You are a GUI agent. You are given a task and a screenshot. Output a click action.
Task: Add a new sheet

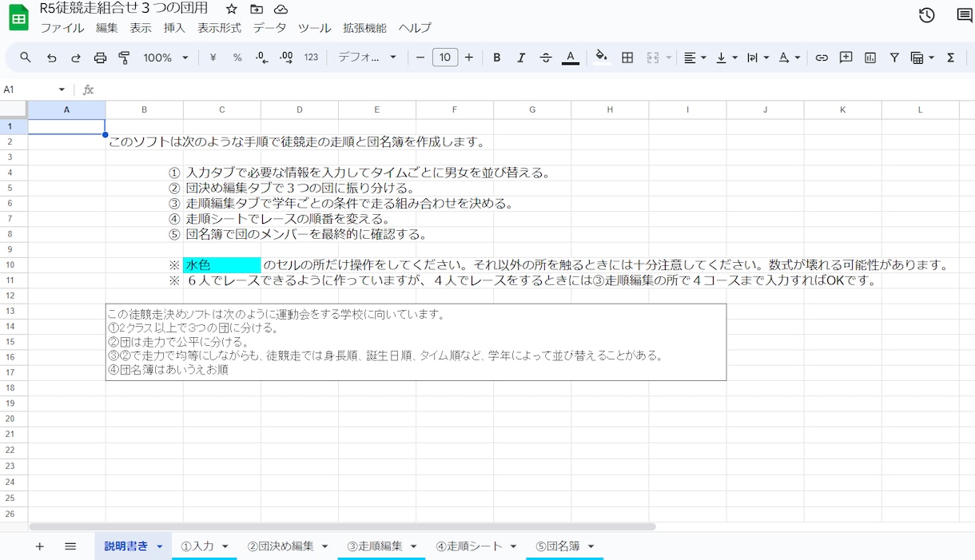pos(39,546)
